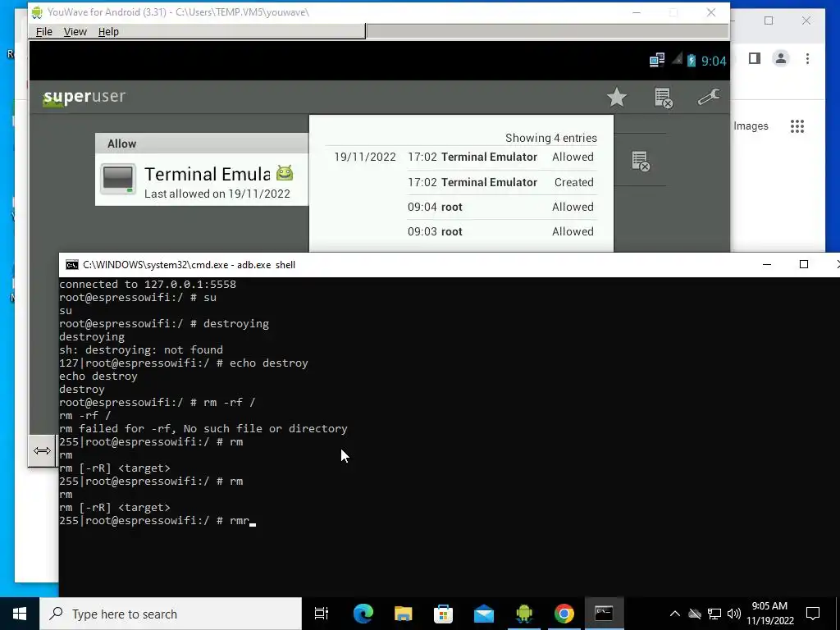This screenshot has height=630, width=840.
Task: Switch to cmd.exe taskbar icon
Action: click(604, 614)
